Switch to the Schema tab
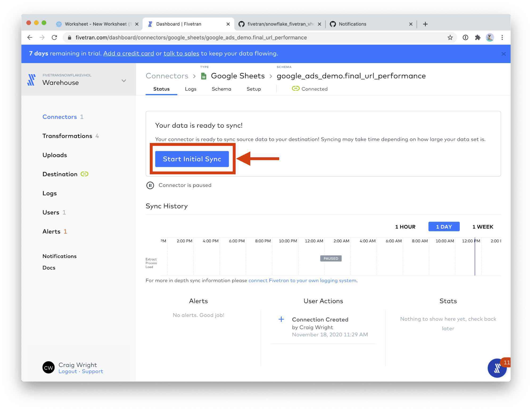The height and width of the screenshot is (410, 532). [221, 89]
